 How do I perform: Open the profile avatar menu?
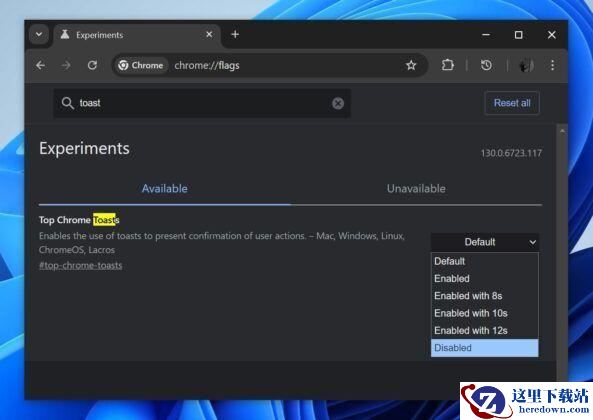526,65
